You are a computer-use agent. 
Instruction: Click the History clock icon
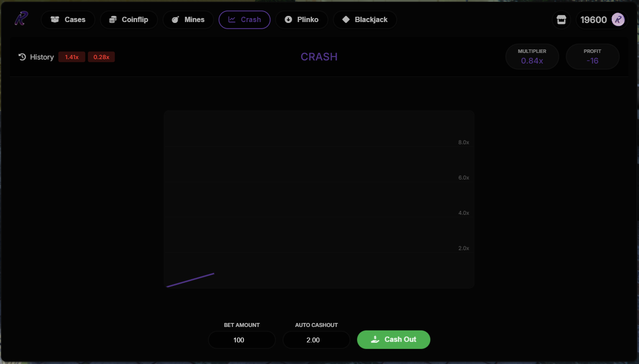(x=22, y=56)
